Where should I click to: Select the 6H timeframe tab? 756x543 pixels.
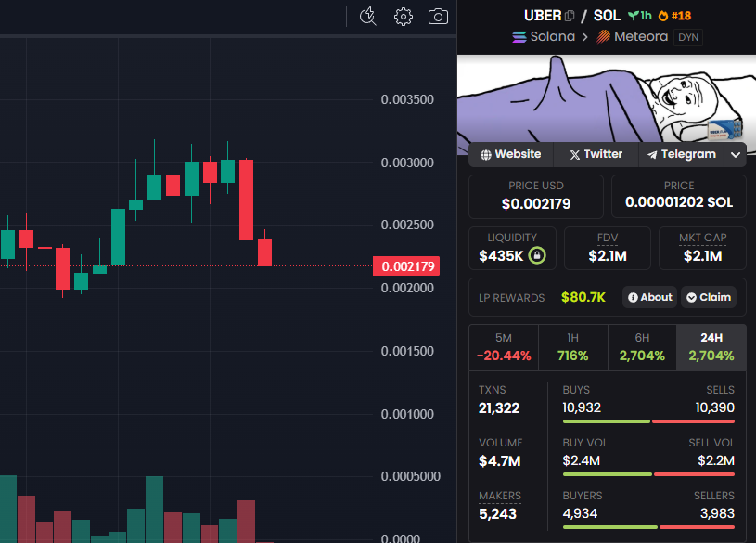642,347
